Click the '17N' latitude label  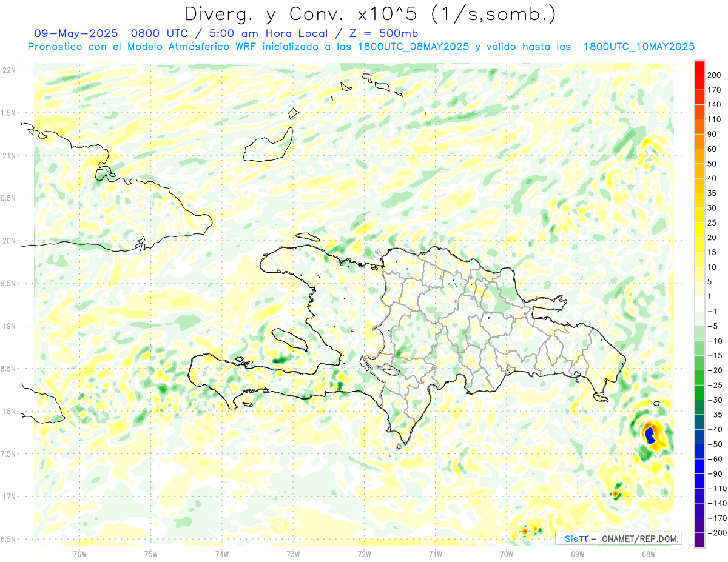[10, 497]
